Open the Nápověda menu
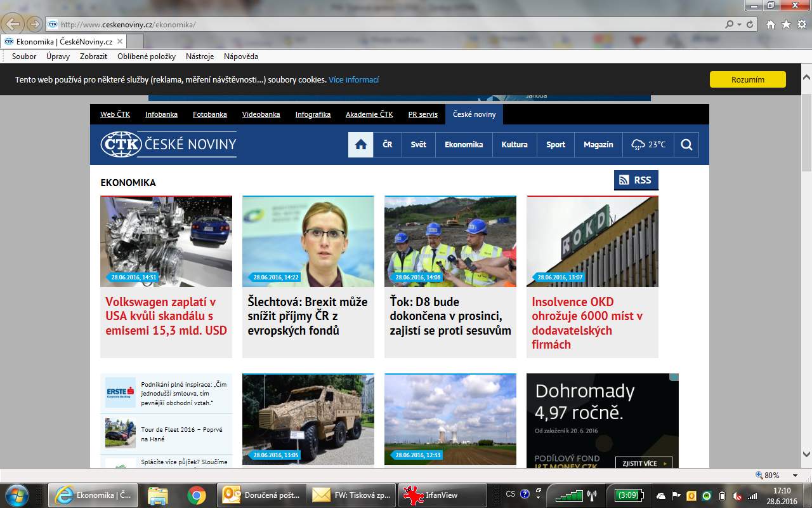812x508 pixels. tap(241, 57)
